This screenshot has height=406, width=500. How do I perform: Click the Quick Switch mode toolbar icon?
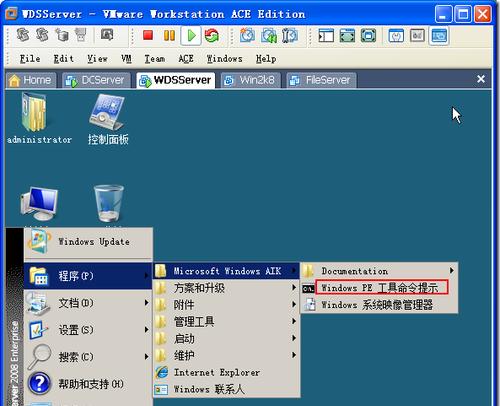click(368, 35)
